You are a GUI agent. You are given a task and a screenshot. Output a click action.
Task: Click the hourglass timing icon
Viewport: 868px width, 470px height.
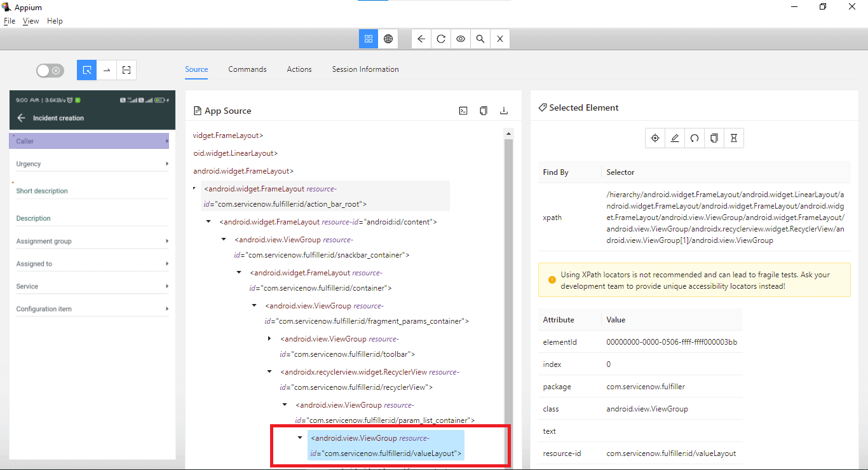tap(734, 138)
